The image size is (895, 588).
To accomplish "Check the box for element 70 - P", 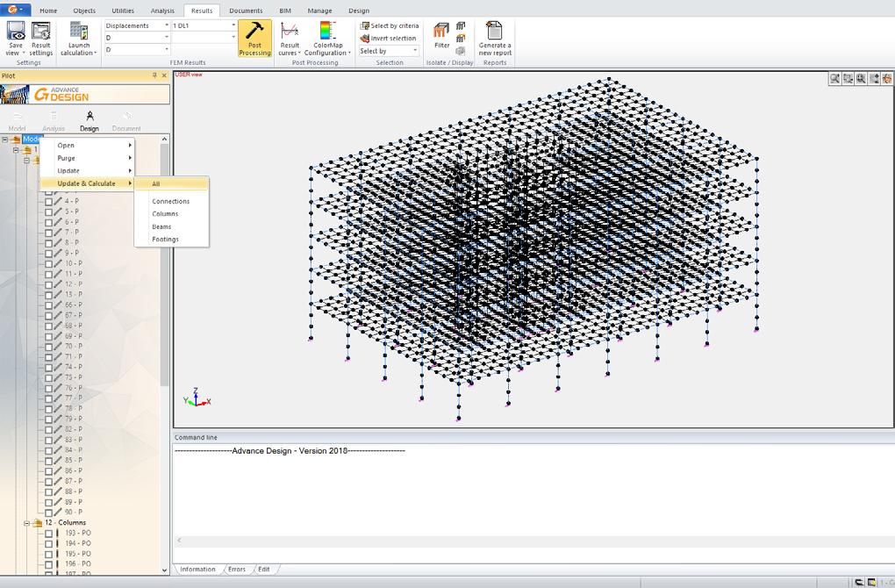I will pyautogui.click(x=48, y=347).
